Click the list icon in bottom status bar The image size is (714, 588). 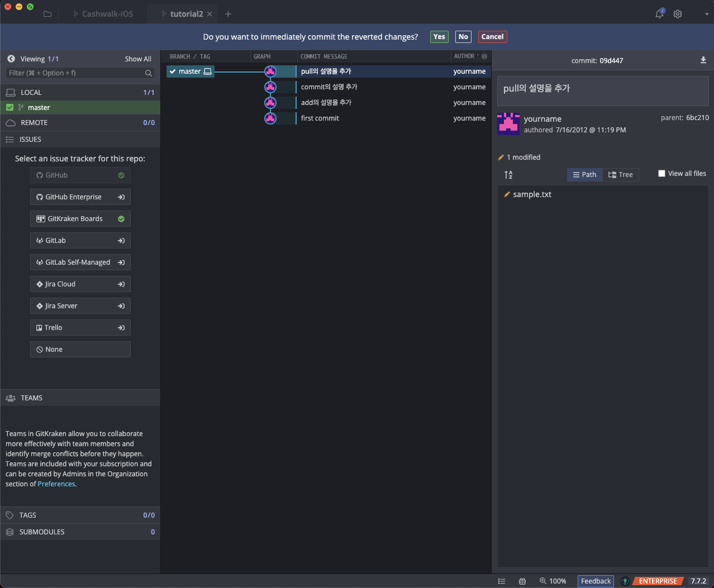tap(502, 581)
